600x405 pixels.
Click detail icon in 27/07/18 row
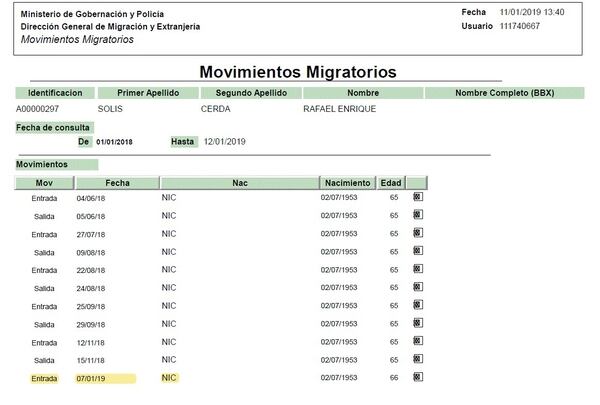(x=418, y=234)
